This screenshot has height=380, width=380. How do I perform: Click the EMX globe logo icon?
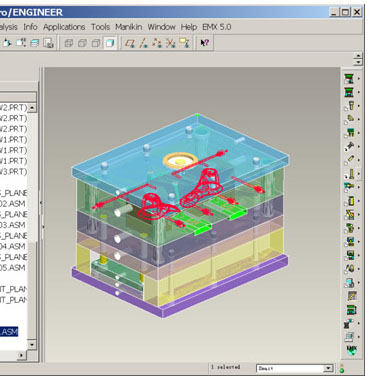(352, 351)
